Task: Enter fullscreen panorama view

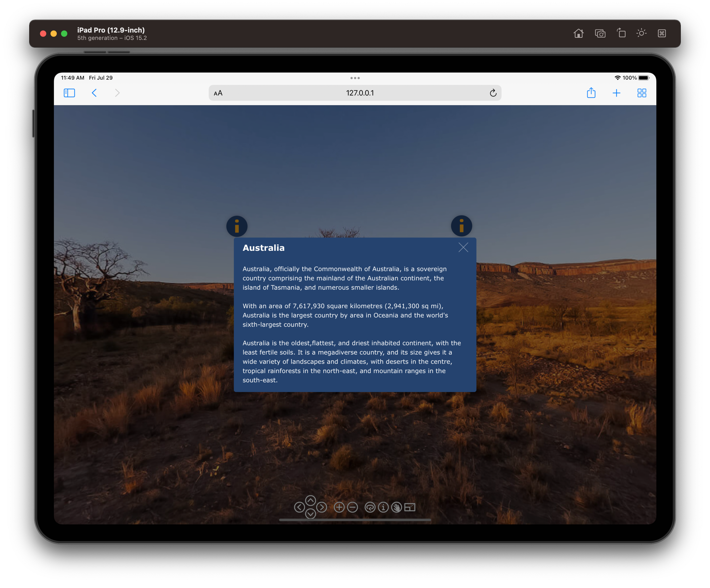Action: point(410,507)
